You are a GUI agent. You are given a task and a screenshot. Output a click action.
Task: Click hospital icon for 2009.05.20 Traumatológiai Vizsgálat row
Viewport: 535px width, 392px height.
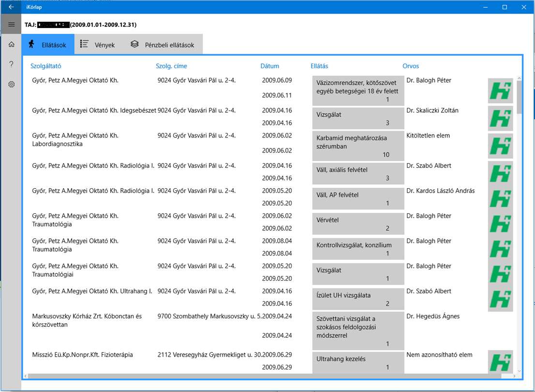pyautogui.click(x=500, y=274)
